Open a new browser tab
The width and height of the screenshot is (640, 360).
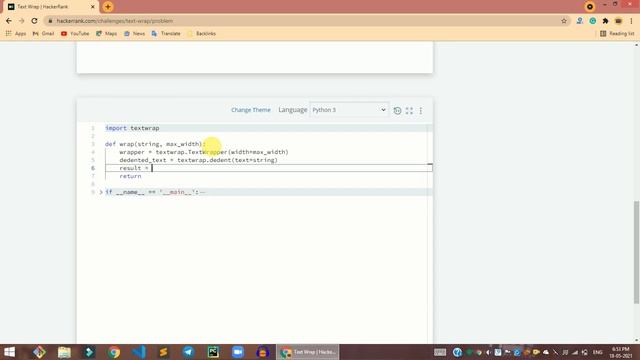coord(108,7)
